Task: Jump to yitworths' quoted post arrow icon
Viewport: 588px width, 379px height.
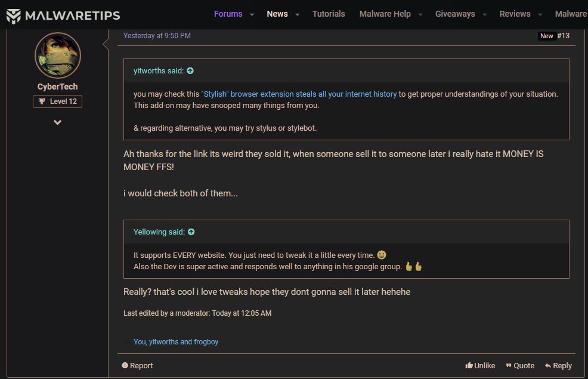Action: (x=190, y=70)
